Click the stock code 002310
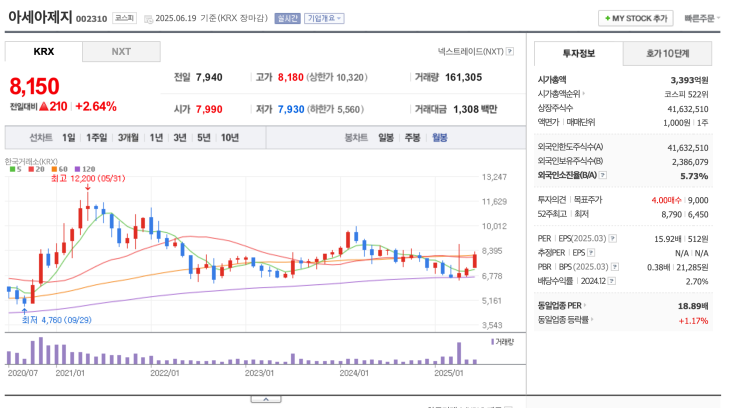This screenshot has height=408, width=743. click(91, 19)
